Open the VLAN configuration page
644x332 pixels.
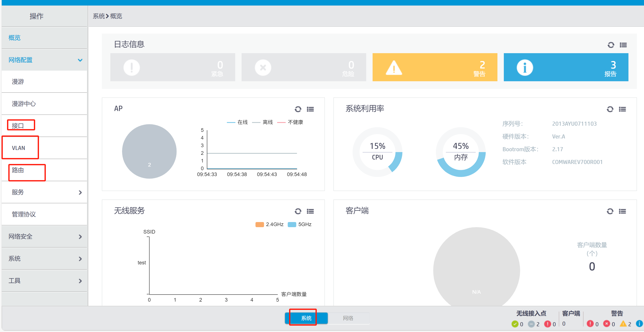point(19,148)
